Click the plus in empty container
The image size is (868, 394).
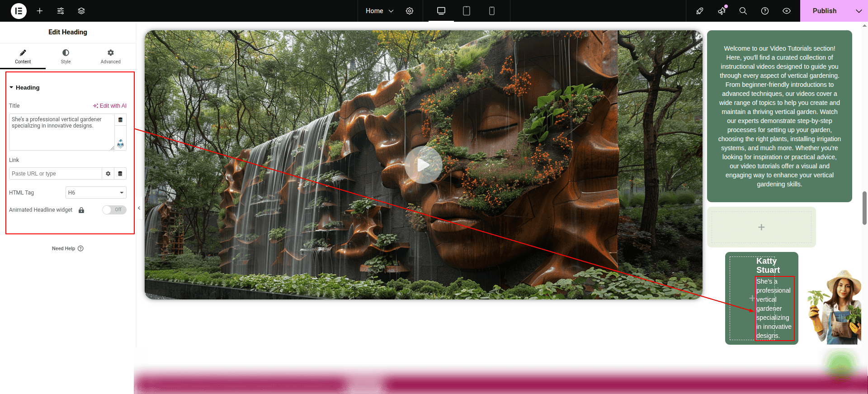pos(761,227)
